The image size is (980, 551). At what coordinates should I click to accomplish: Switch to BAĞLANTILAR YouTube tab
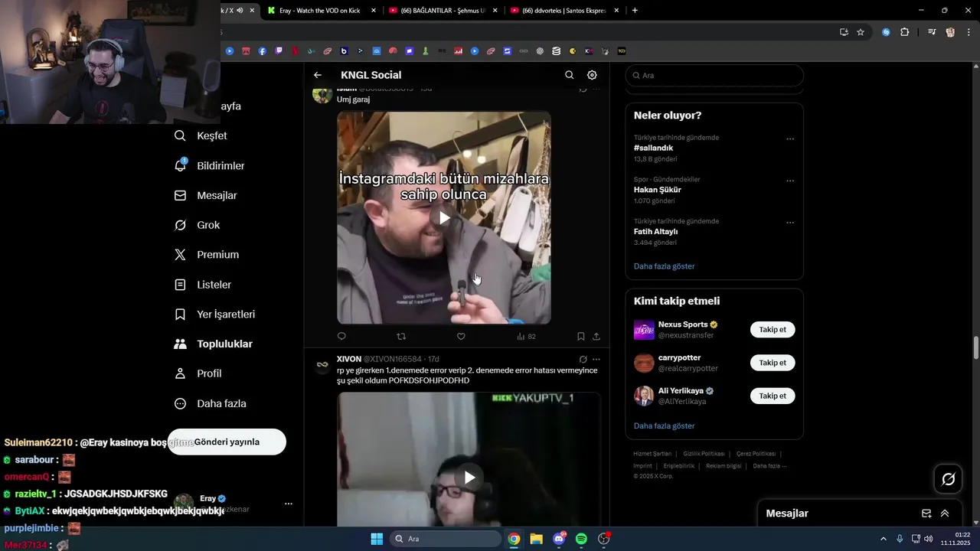pyautogui.click(x=443, y=11)
